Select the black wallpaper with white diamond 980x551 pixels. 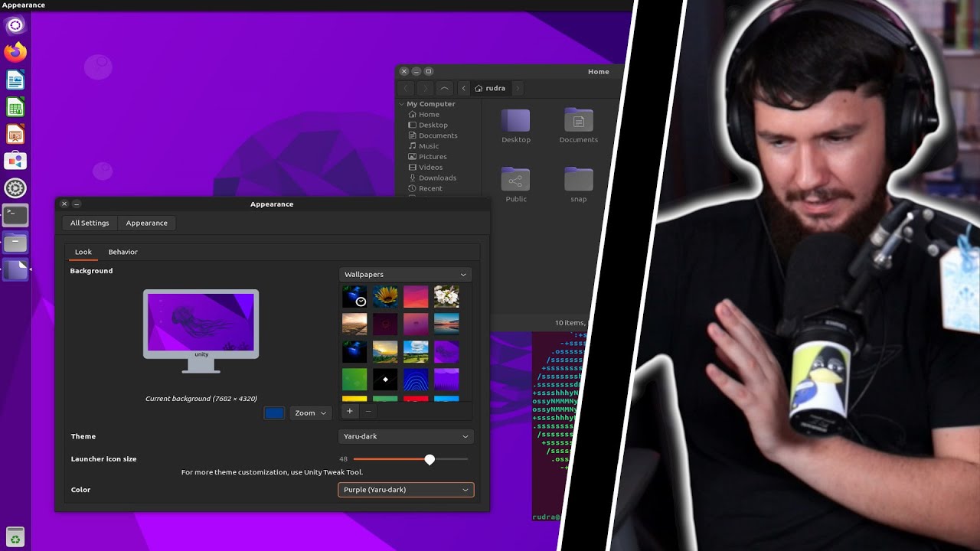385,379
